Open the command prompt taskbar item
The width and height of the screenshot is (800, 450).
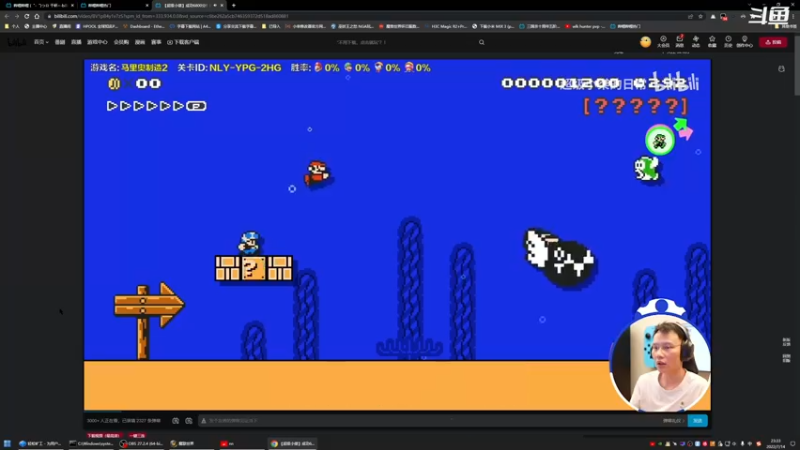pyautogui.click(x=92, y=443)
